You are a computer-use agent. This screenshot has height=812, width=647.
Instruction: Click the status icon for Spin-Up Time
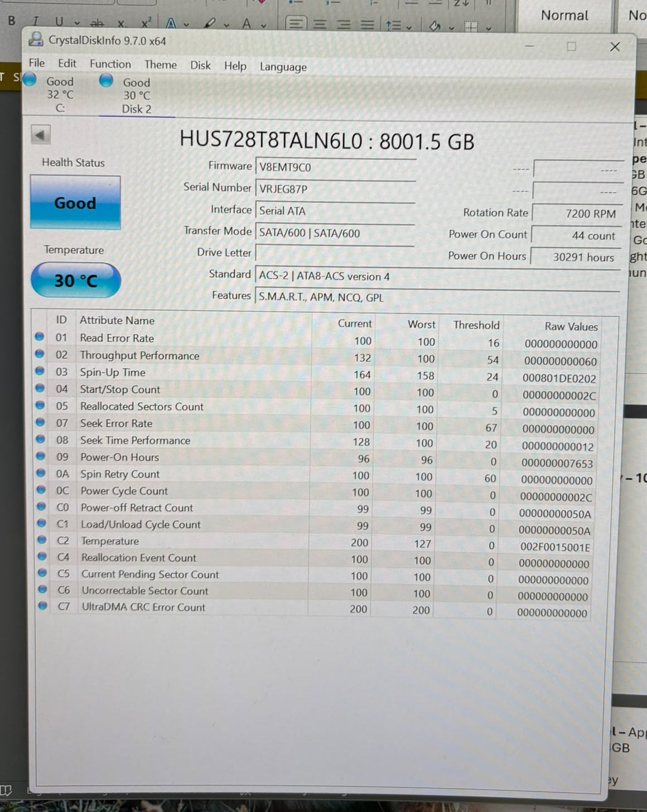(40, 371)
